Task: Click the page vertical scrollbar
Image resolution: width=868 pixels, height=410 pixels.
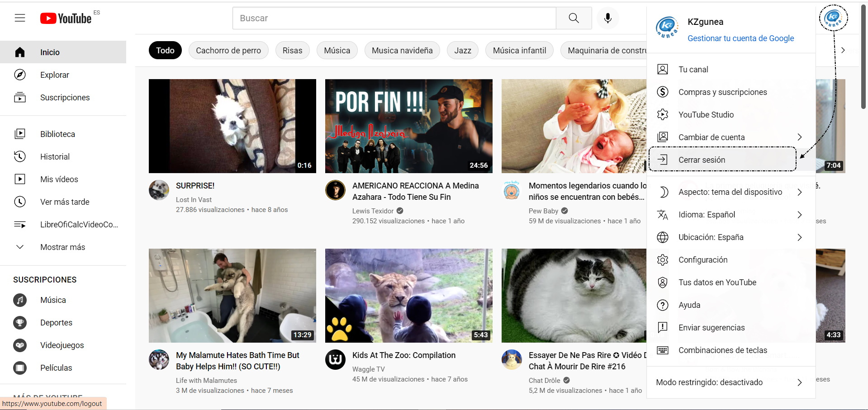Action: click(863, 57)
